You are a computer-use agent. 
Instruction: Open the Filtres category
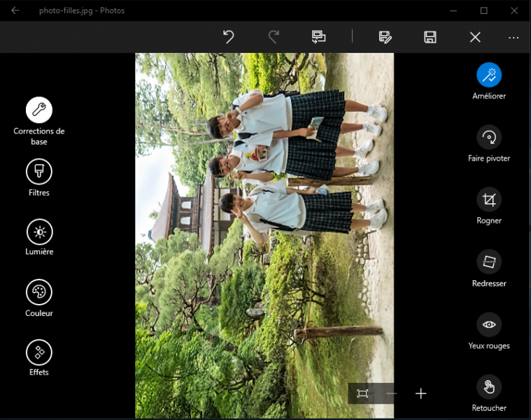[x=39, y=171]
